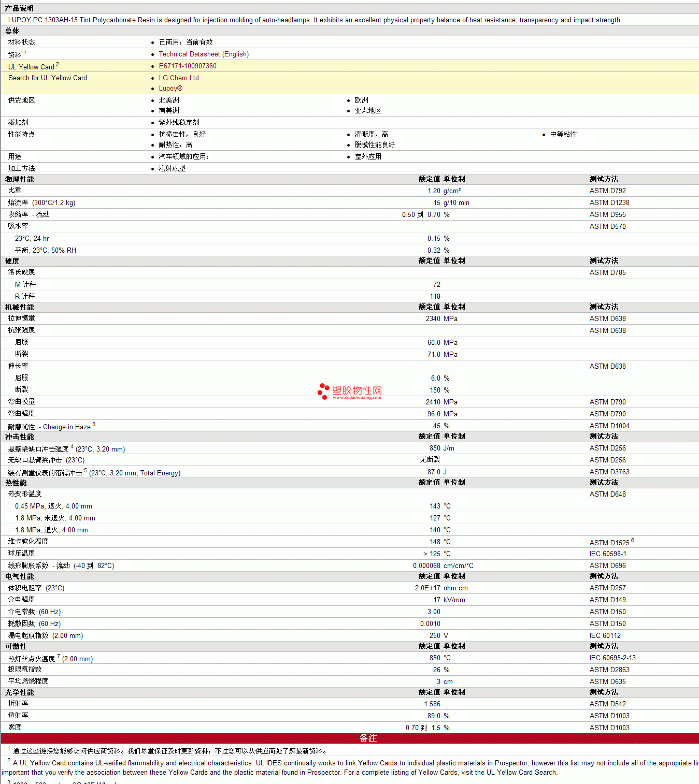
Task: Click the 电气性能 section header
Action: 19,576
